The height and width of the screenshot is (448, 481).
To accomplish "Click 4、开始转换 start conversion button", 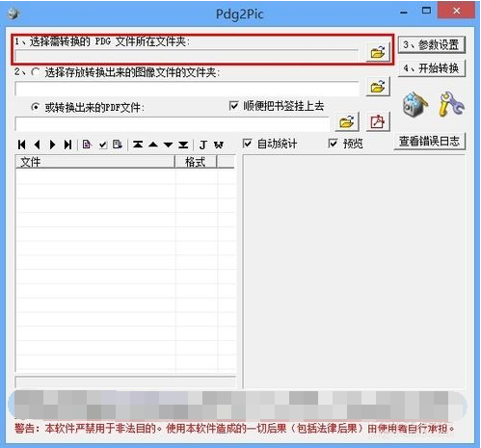I will [432, 68].
